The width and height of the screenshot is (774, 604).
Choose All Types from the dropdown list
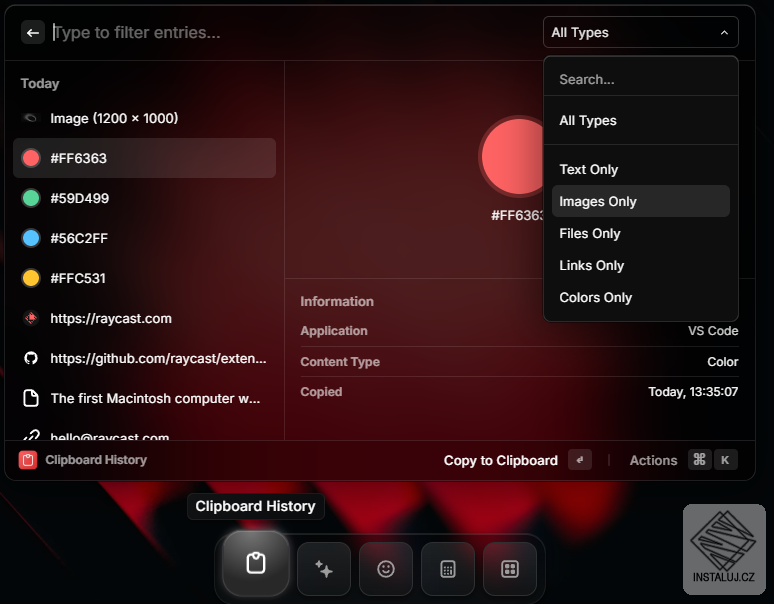640,120
